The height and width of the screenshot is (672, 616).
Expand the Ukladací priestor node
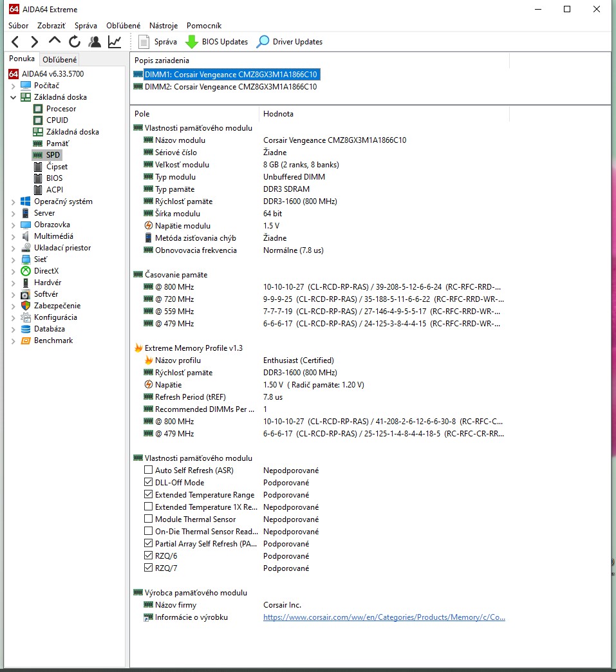[x=13, y=248]
